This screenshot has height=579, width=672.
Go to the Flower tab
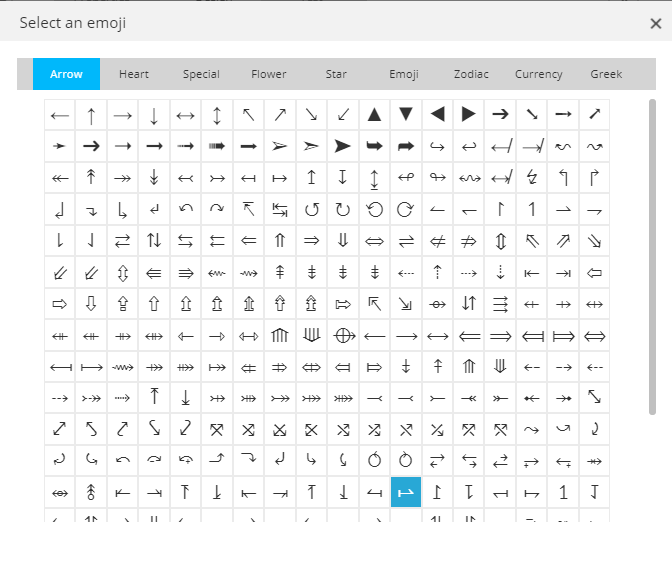pos(269,74)
